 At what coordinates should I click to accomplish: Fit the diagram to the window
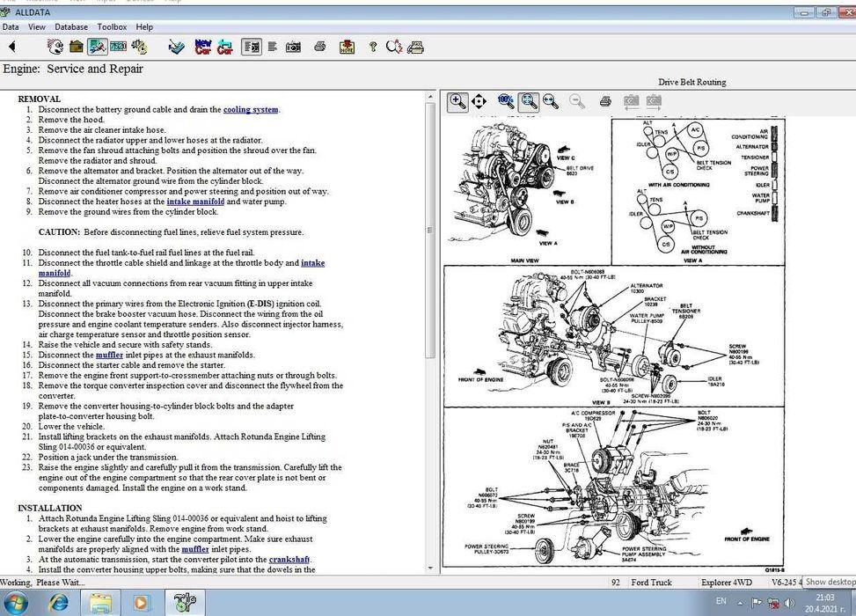[529, 101]
